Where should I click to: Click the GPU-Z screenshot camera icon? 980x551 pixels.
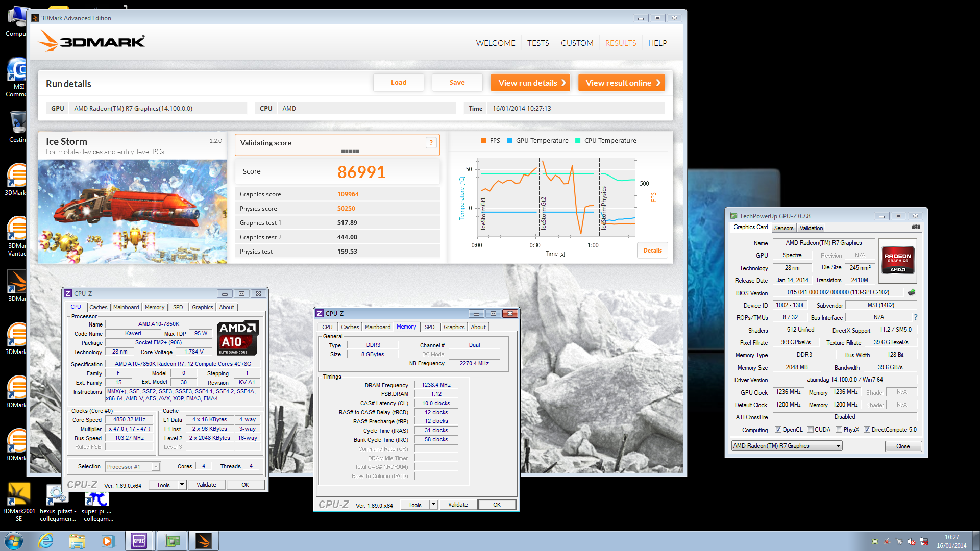(x=916, y=227)
